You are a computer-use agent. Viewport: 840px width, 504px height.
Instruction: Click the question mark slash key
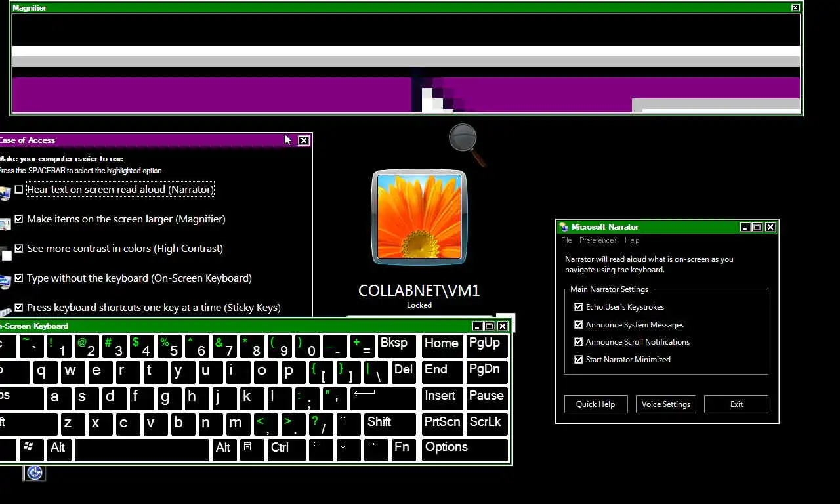coord(320,424)
